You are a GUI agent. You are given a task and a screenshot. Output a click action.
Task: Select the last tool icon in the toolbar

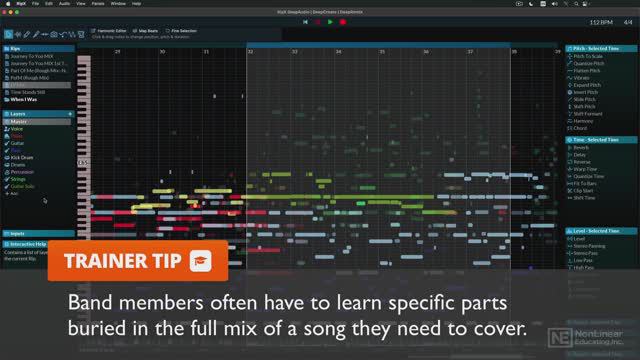[x=81, y=35]
